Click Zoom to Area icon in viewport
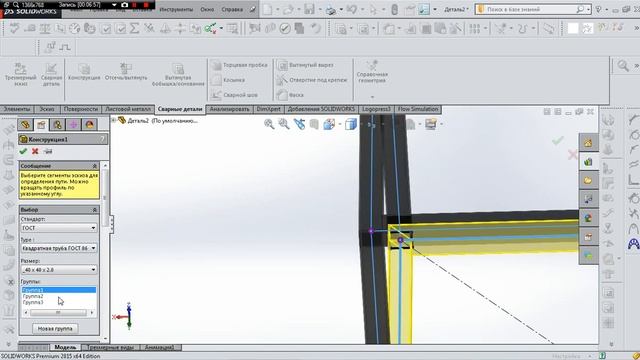The width and height of the screenshot is (640, 360). click(x=284, y=124)
